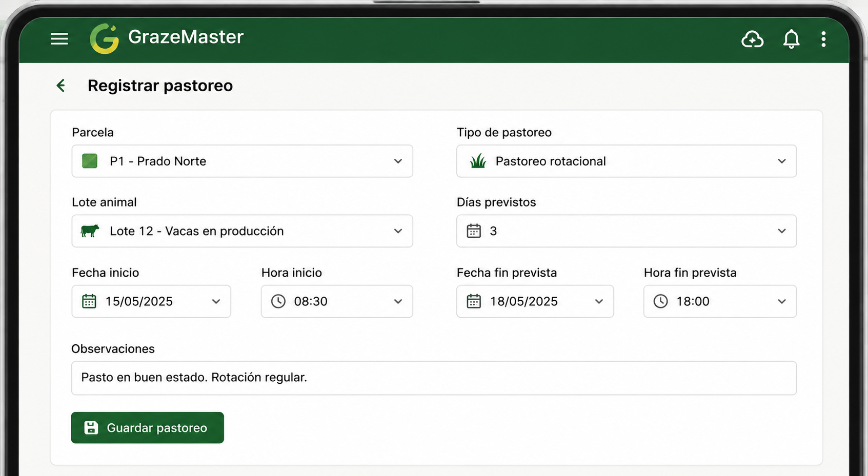This screenshot has width=868, height=476.
Task: Click the 18/05/2025 end date value
Action: coord(524,301)
